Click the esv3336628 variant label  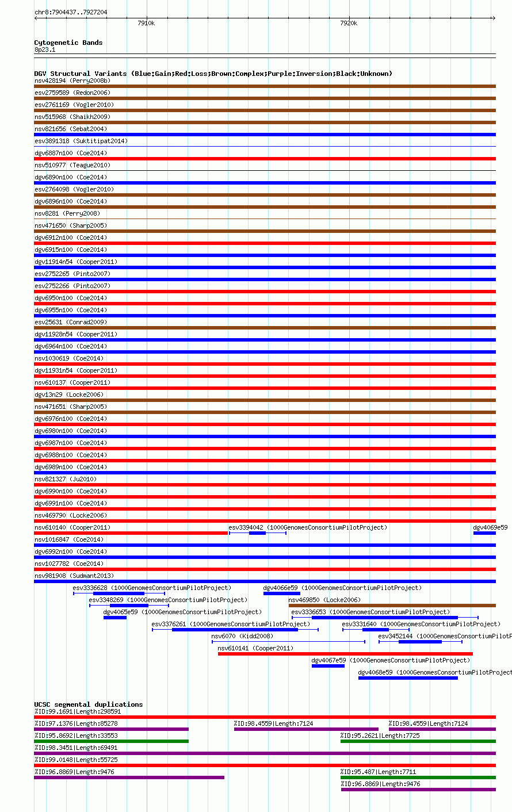tap(152, 588)
